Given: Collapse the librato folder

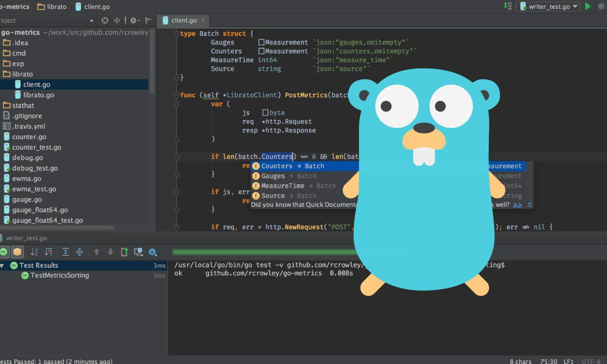Looking at the screenshot, I should click(18, 74).
